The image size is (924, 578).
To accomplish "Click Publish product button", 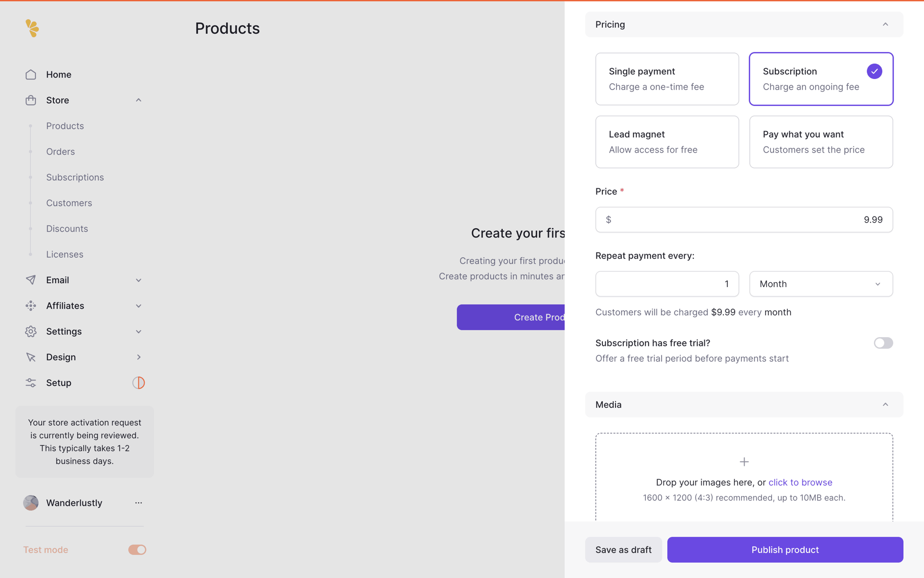I will pyautogui.click(x=785, y=550).
